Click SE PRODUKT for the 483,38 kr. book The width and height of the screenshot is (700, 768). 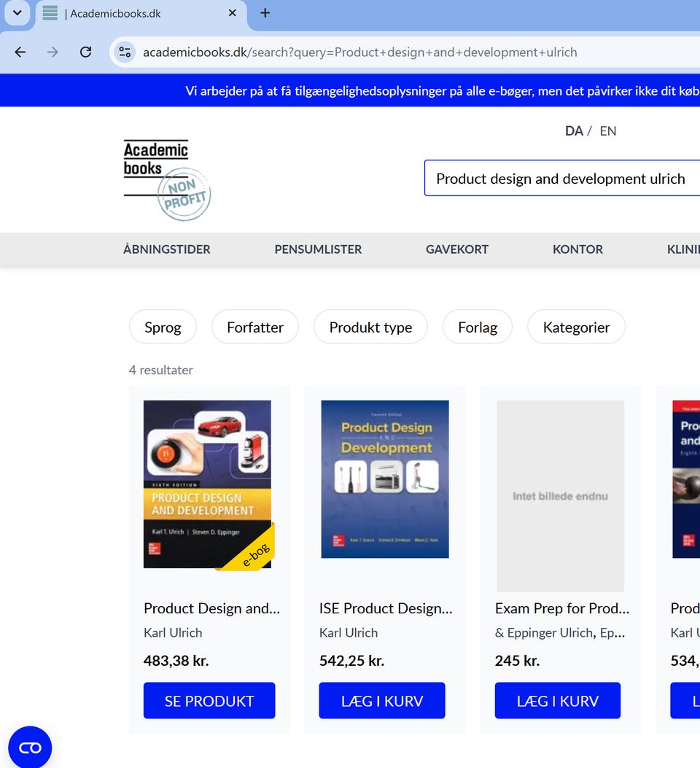click(x=209, y=700)
